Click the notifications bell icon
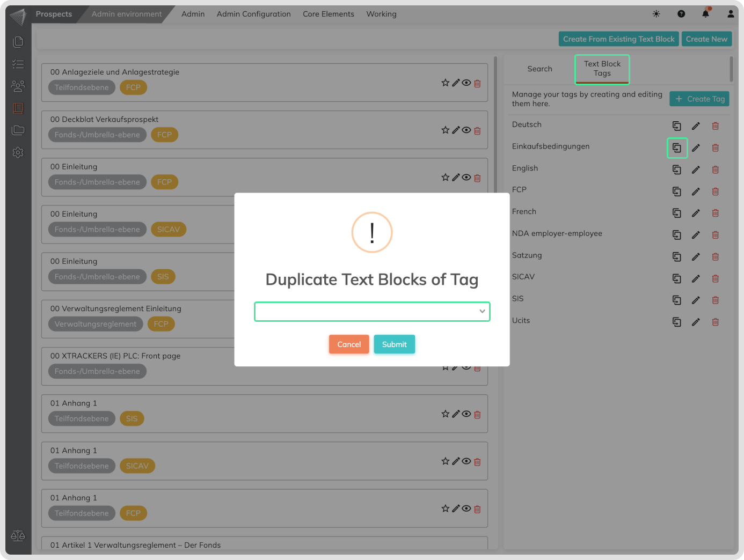This screenshot has width=744, height=560. tap(705, 14)
